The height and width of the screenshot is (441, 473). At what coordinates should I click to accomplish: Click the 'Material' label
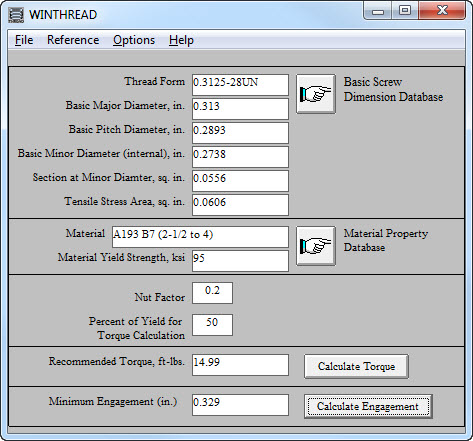pyautogui.click(x=85, y=233)
